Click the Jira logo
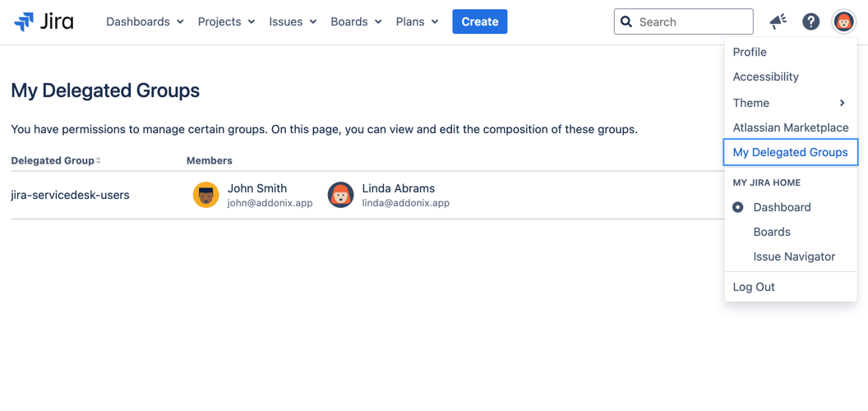Image resolution: width=868 pixels, height=411 pixels. click(44, 21)
